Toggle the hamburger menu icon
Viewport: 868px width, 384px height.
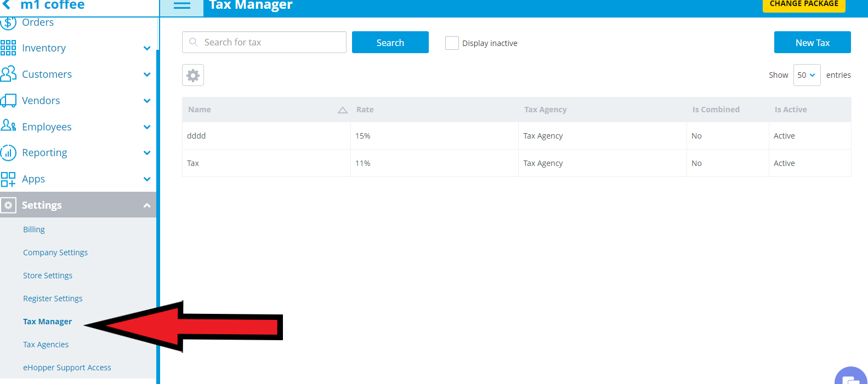pos(182,5)
